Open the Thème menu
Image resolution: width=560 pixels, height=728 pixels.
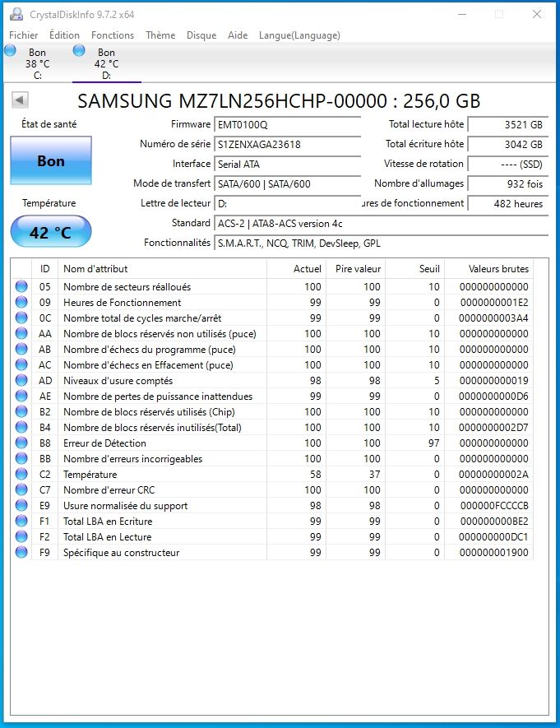(160, 35)
